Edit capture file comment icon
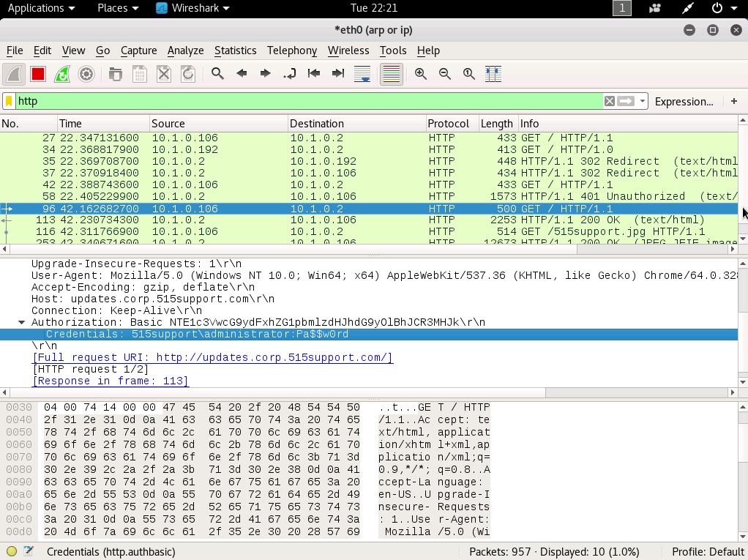This screenshot has width=748, height=560. coord(29,552)
